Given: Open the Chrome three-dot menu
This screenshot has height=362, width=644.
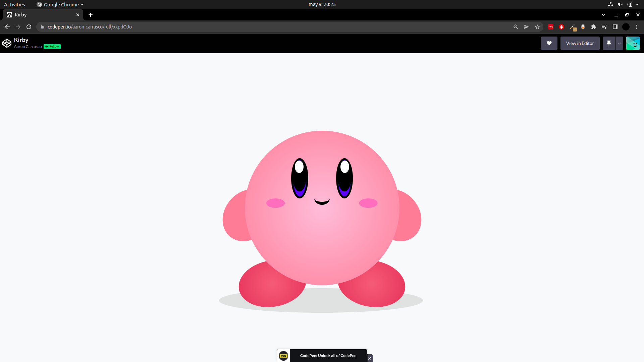Looking at the screenshot, I should point(637,27).
